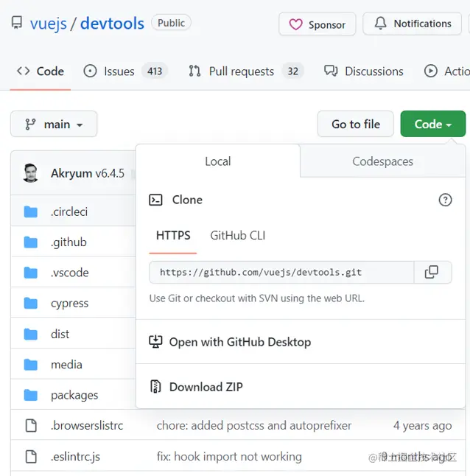The height and width of the screenshot is (476, 470).
Task: Open the .eslintrc.js file
Action: [x=75, y=457]
